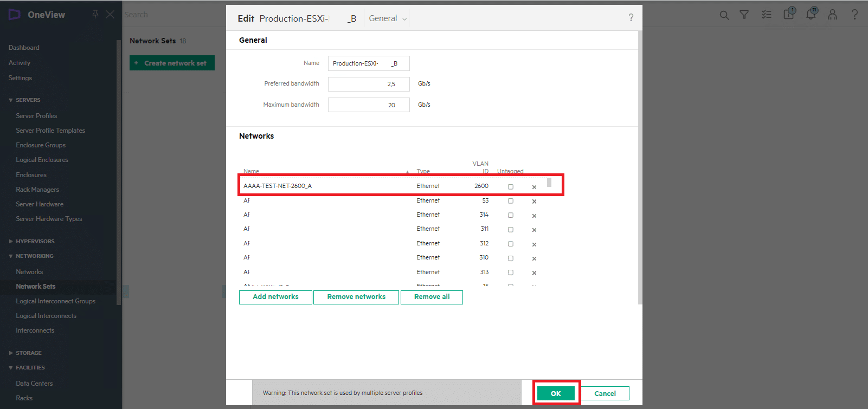The width and height of the screenshot is (868, 409).
Task: Open Activity page
Action: (x=20, y=63)
